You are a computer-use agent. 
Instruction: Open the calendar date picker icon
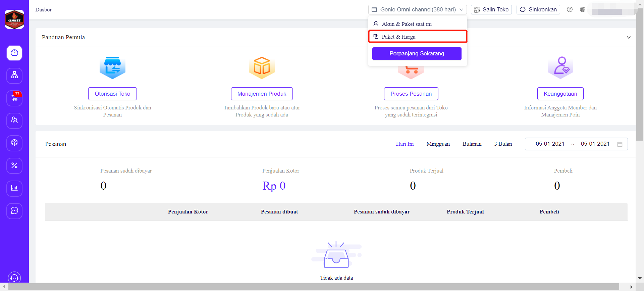[620, 144]
